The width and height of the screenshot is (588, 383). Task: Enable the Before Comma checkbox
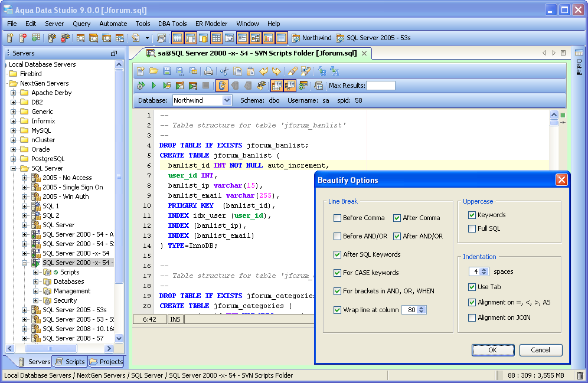click(x=338, y=218)
